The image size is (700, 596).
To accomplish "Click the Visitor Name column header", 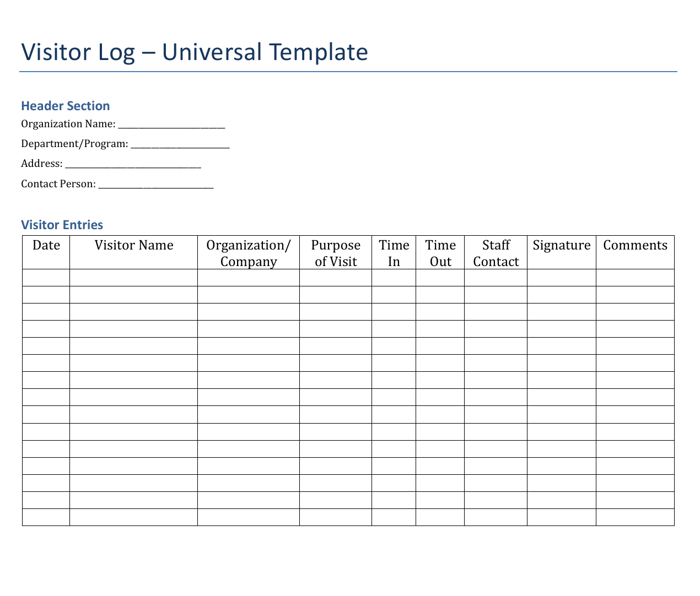I will pos(133,246).
